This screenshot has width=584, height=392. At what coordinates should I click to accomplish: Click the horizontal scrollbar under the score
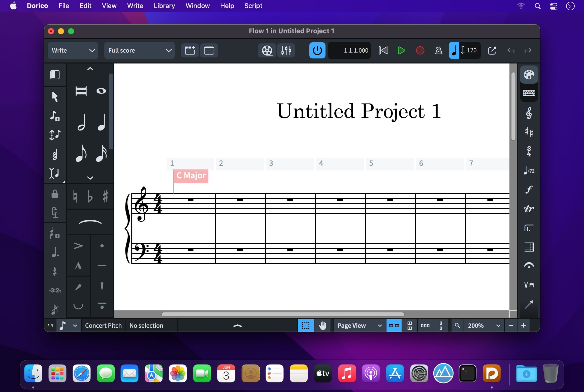click(x=283, y=314)
